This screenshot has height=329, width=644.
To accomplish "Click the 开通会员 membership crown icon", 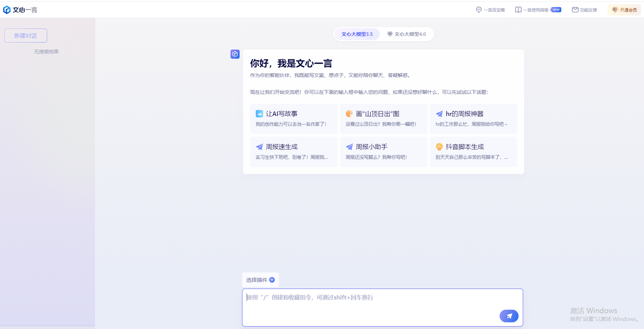I will [615, 9].
